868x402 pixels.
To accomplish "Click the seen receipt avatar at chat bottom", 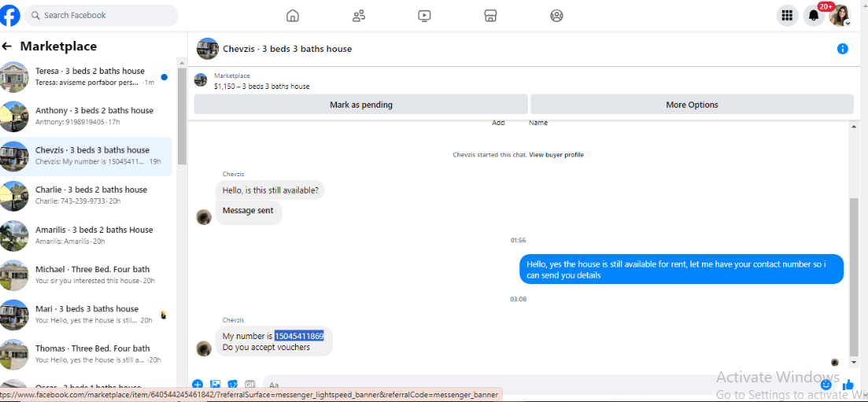I will pyautogui.click(x=835, y=363).
